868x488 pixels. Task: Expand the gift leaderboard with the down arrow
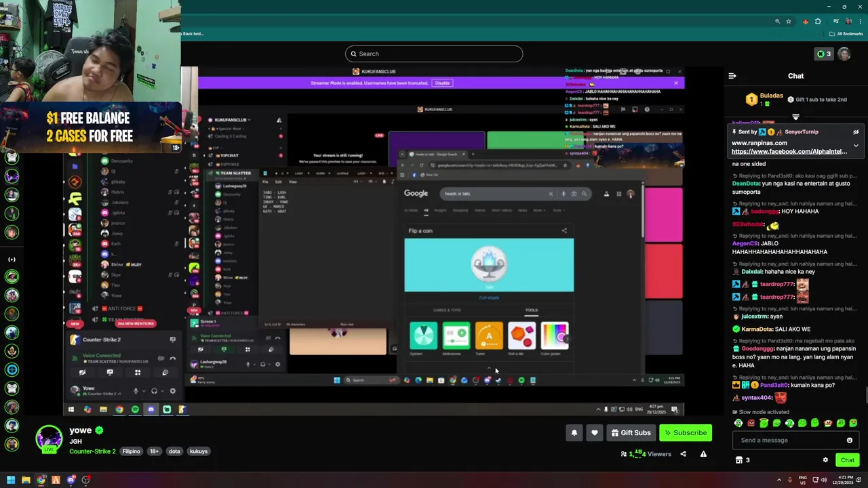795,117
